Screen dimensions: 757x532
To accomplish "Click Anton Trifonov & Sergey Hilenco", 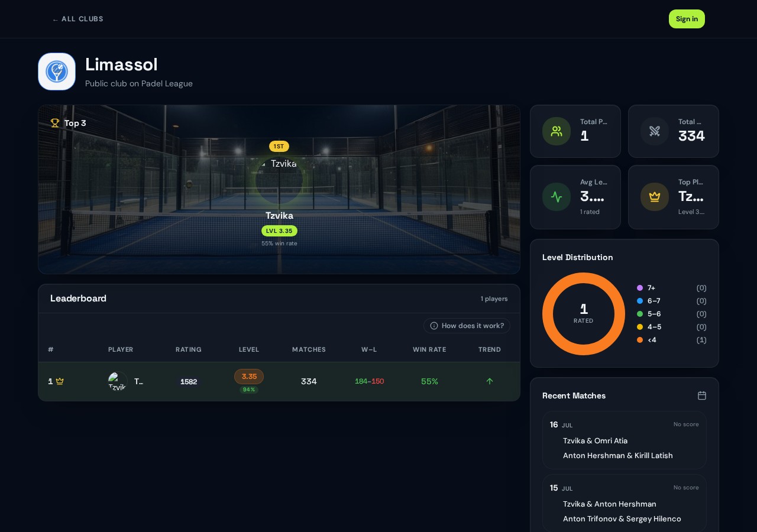I will click(x=622, y=519).
